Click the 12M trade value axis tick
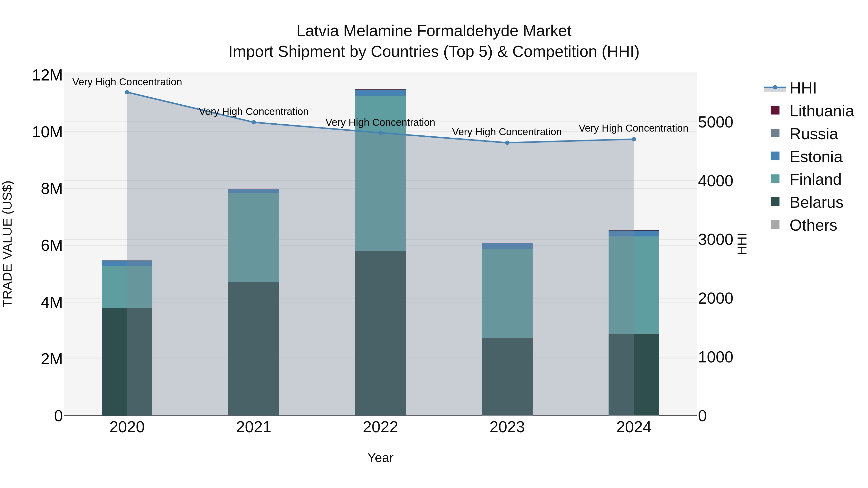This screenshot has height=488, width=868. pyautogui.click(x=47, y=75)
